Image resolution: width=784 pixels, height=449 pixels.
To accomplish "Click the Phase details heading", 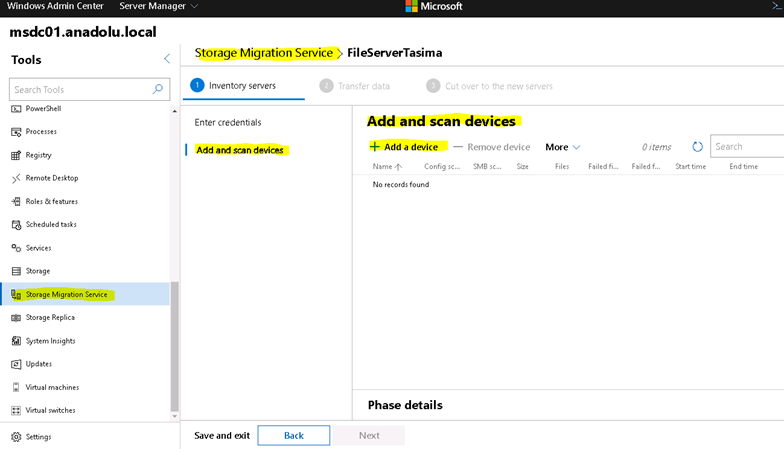I will point(405,405).
